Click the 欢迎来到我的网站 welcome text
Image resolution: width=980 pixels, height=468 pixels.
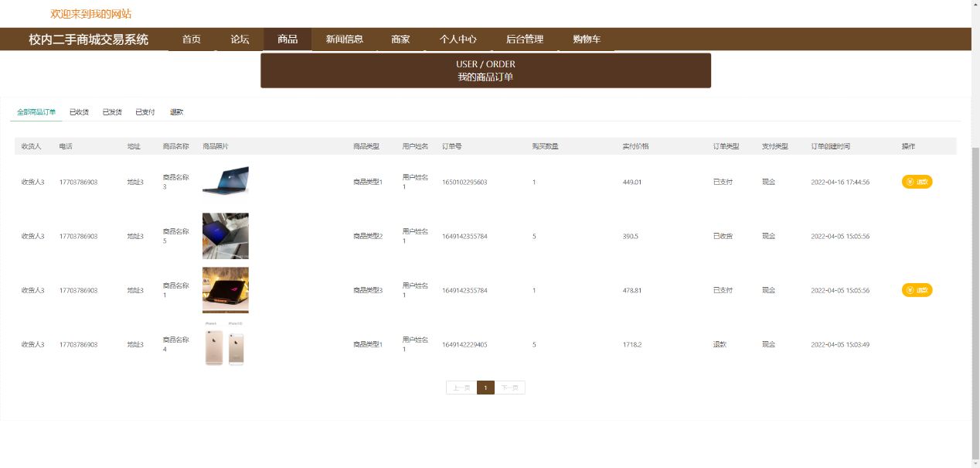tap(90, 14)
